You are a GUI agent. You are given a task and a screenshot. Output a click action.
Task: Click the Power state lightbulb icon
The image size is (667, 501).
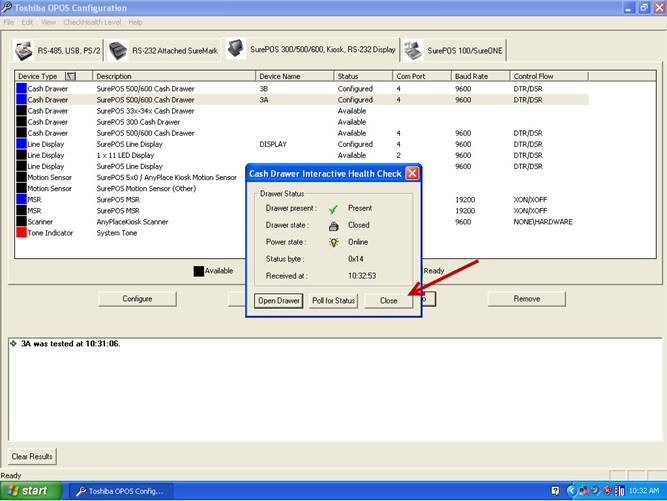(334, 242)
